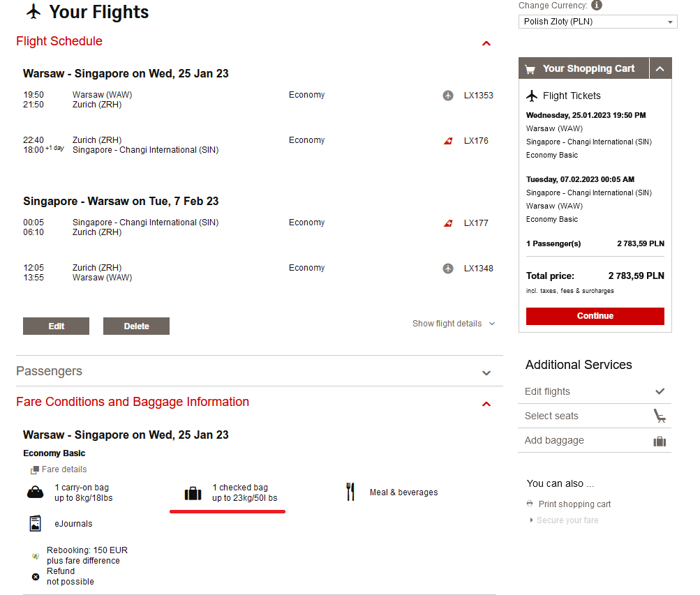Click the Delete button under flight schedule
This screenshot has width=700, height=595.
click(x=136, y=326)
